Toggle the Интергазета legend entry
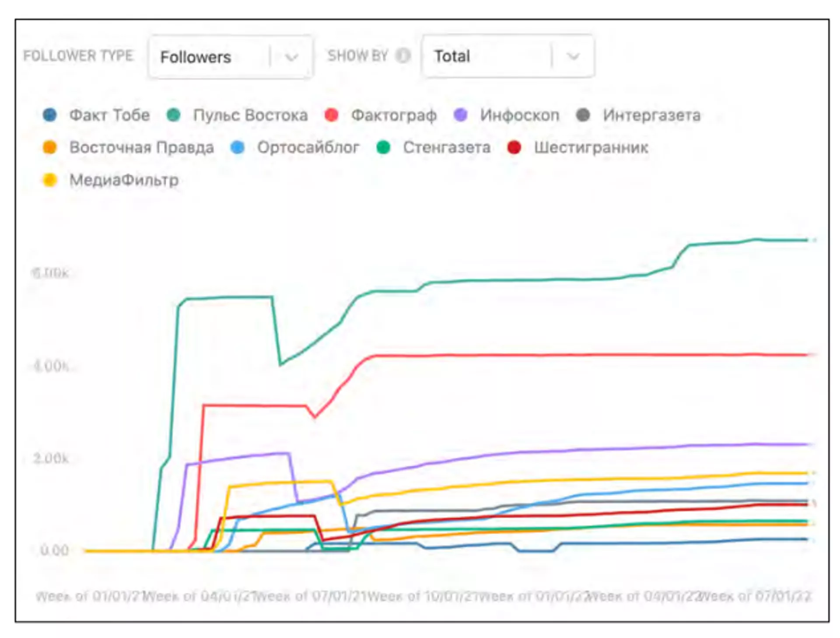 pyautogui.click(x=651, y=115)
